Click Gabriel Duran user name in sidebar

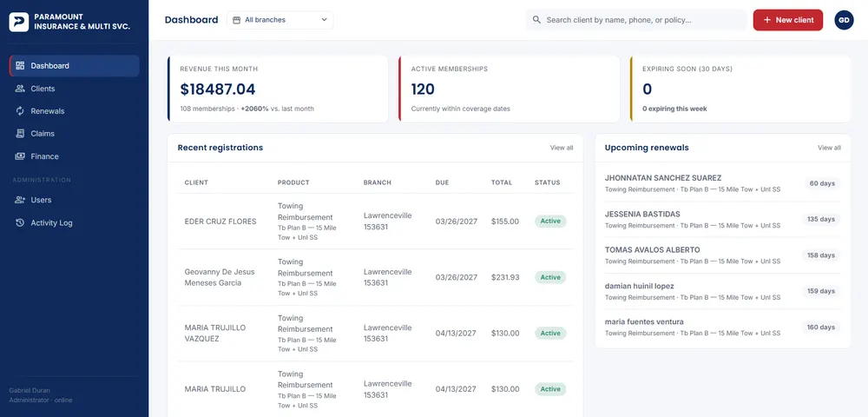30,390
